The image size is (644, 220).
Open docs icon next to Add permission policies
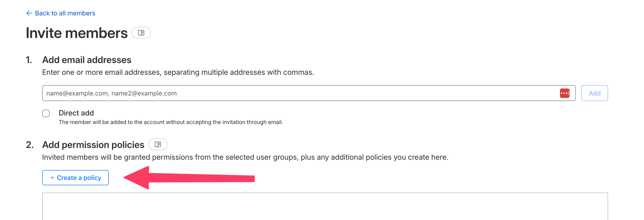pos(158,144)
